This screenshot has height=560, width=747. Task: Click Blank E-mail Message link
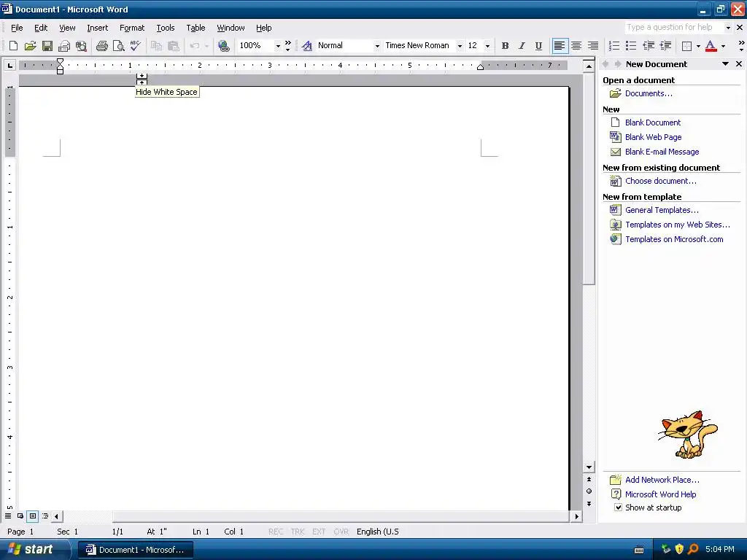click(662, 152)
